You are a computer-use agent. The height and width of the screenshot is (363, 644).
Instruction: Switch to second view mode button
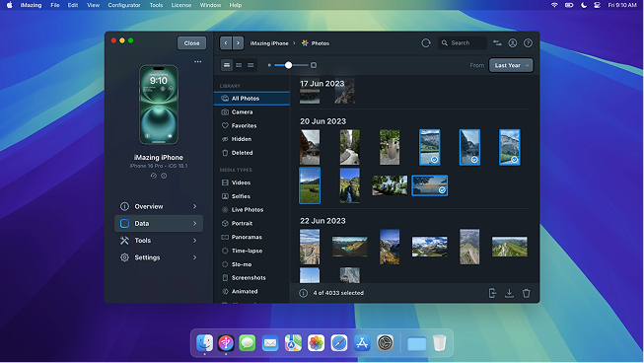pos(239,65)
